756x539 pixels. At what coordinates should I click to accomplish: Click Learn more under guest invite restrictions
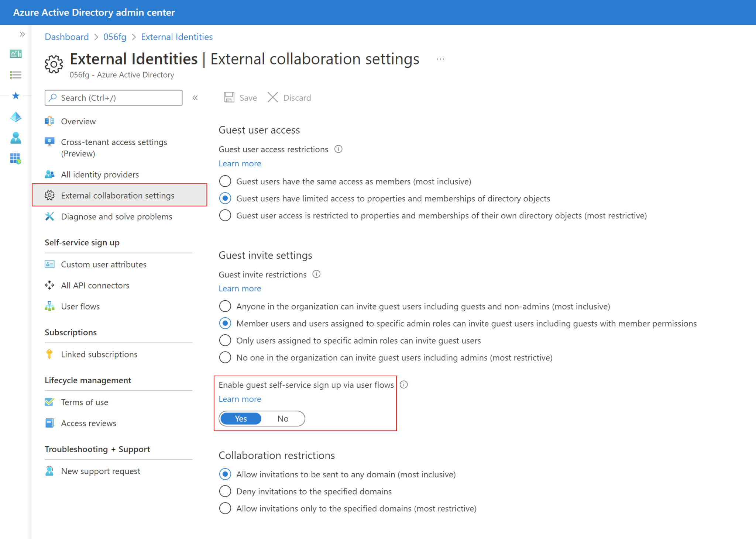tap(240, 288)
